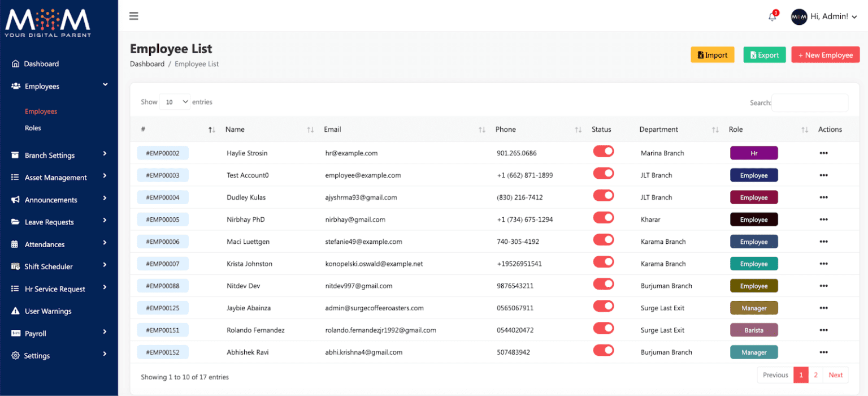868x396 pixels.
Task: Open the notification bell
Action: (x=772, y=16)
